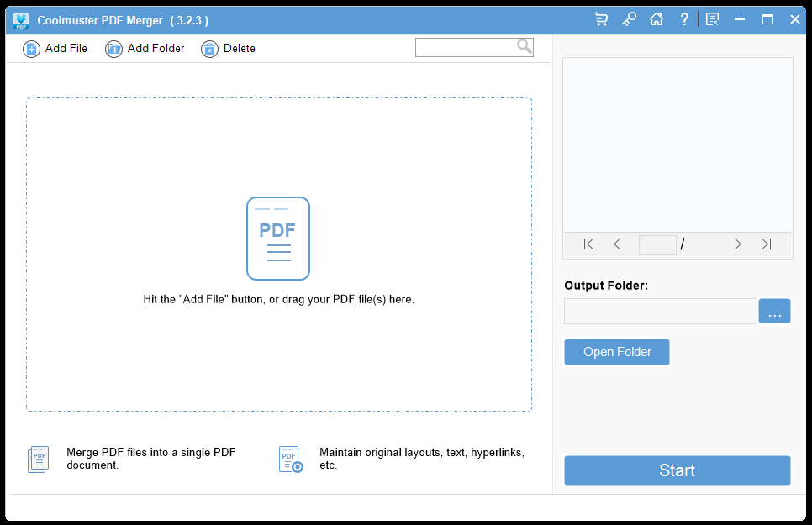
Task: Open the register key icon
Action: 629,19
